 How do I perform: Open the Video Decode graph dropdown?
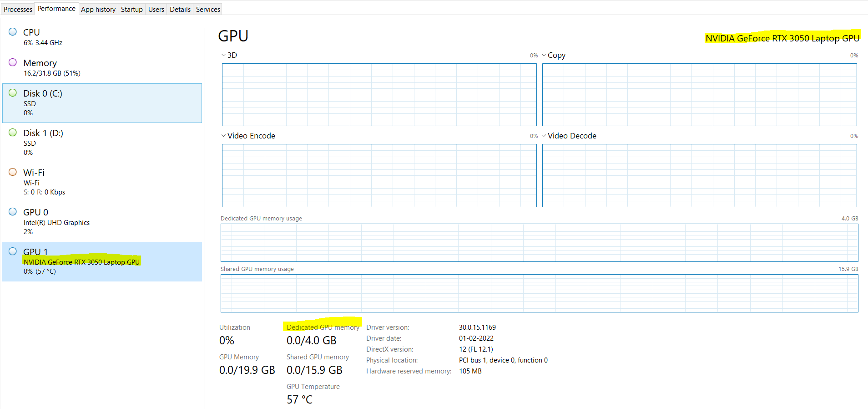tap(544, 136)
